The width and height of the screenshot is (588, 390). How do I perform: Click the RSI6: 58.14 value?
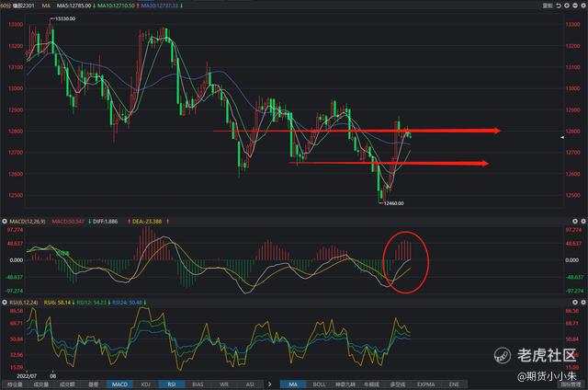[x=57, y=303]
